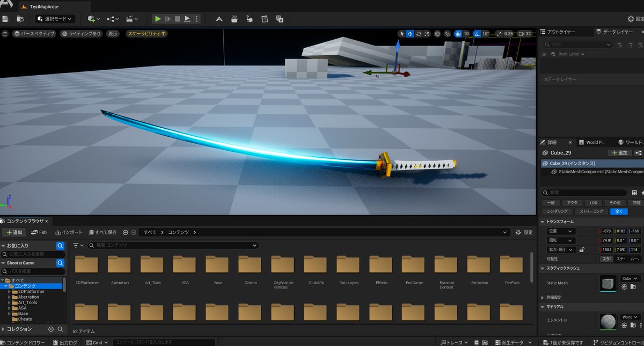The image size is (644, 346).
Task: Select the 全て filter in details
Action: coord(619,211)
